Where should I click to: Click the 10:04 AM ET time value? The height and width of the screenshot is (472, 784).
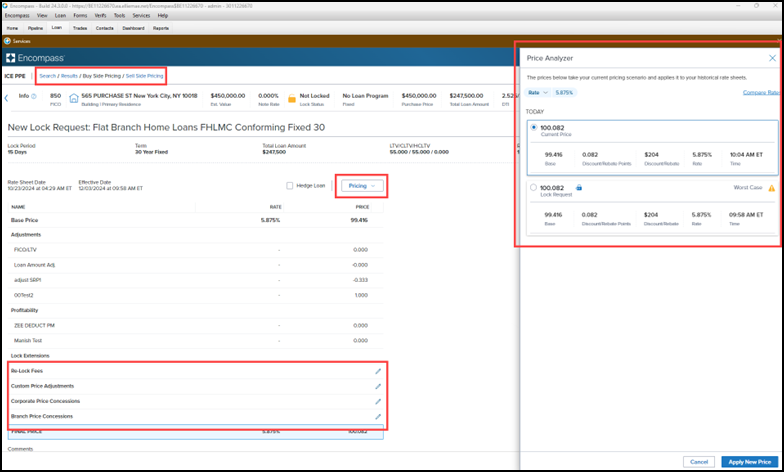(746, 154)
